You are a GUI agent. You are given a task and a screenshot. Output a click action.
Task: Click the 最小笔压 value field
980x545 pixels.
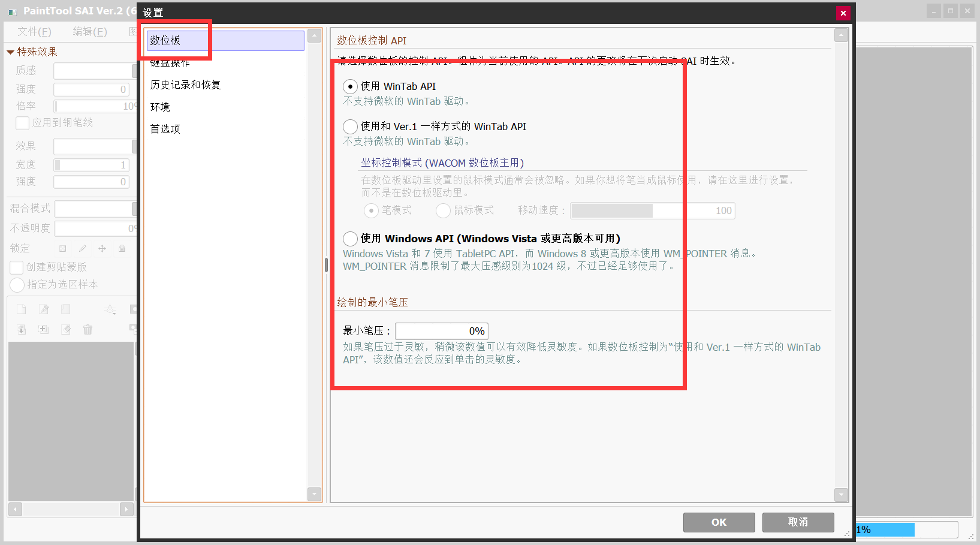(x=442, y=331)
